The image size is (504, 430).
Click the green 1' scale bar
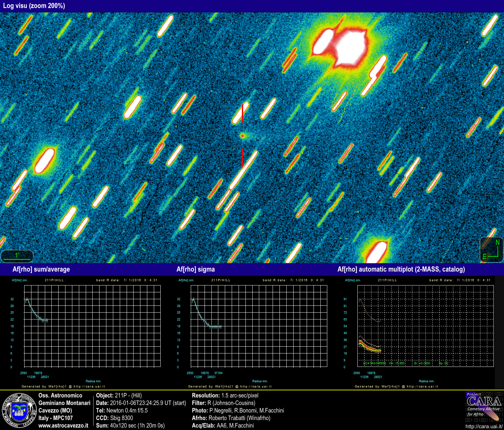(x=17, y=256)
